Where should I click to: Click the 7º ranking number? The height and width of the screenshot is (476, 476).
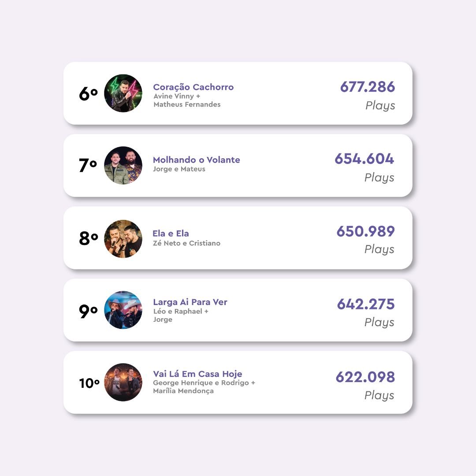click(x=88, y=165)
